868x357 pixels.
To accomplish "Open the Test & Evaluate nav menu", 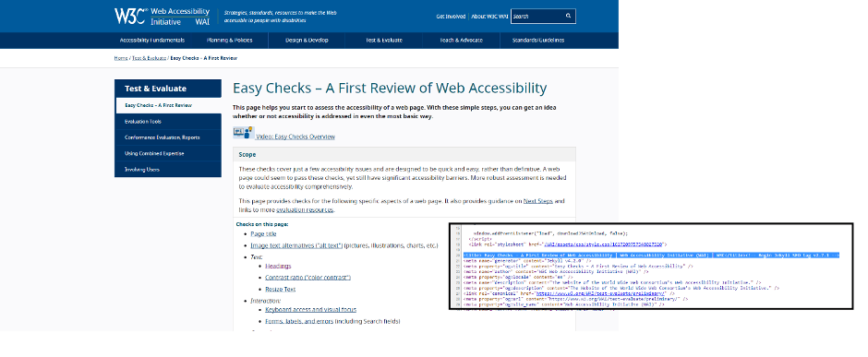I will click(383, 41).
